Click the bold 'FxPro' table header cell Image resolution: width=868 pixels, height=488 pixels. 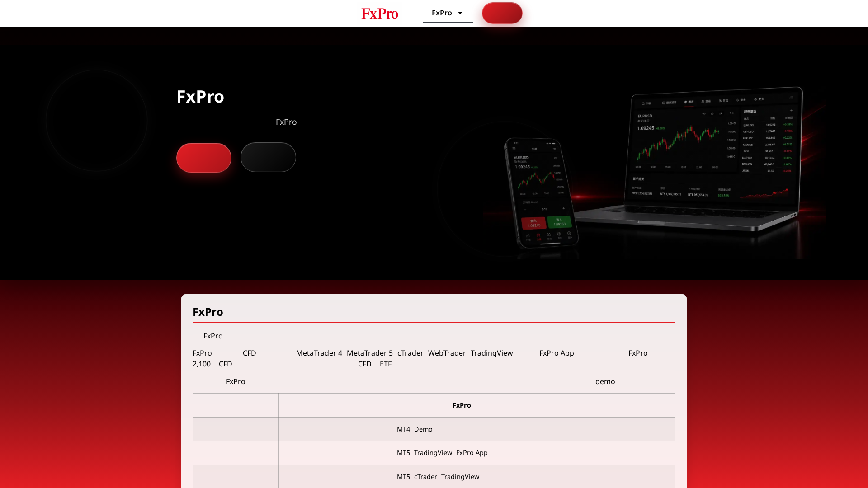tap(477, 405)
